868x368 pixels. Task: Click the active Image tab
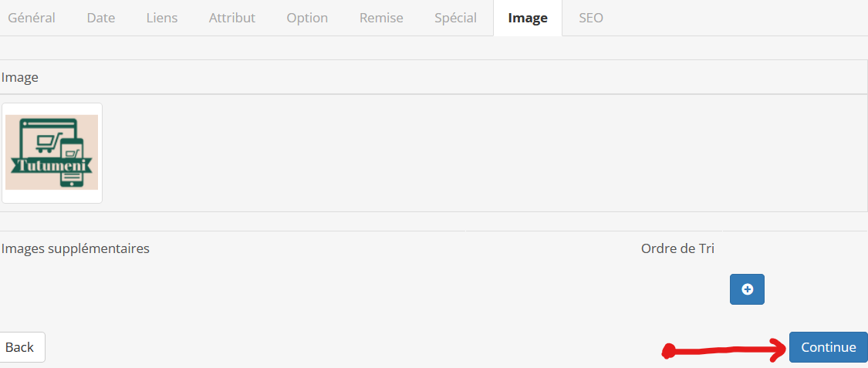[528, 18]
